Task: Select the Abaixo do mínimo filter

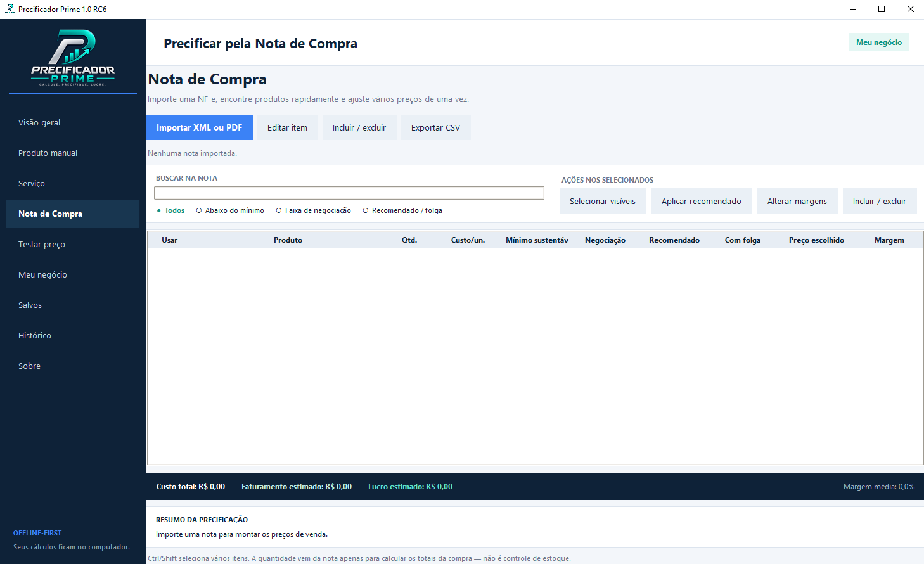Action: (x=230, y=210)
